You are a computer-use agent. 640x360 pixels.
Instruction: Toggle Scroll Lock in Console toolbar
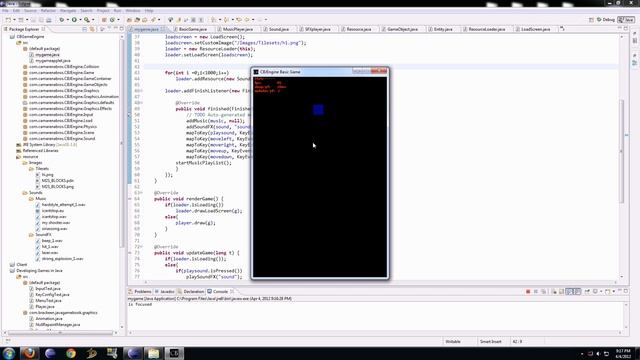pos(562,291)
